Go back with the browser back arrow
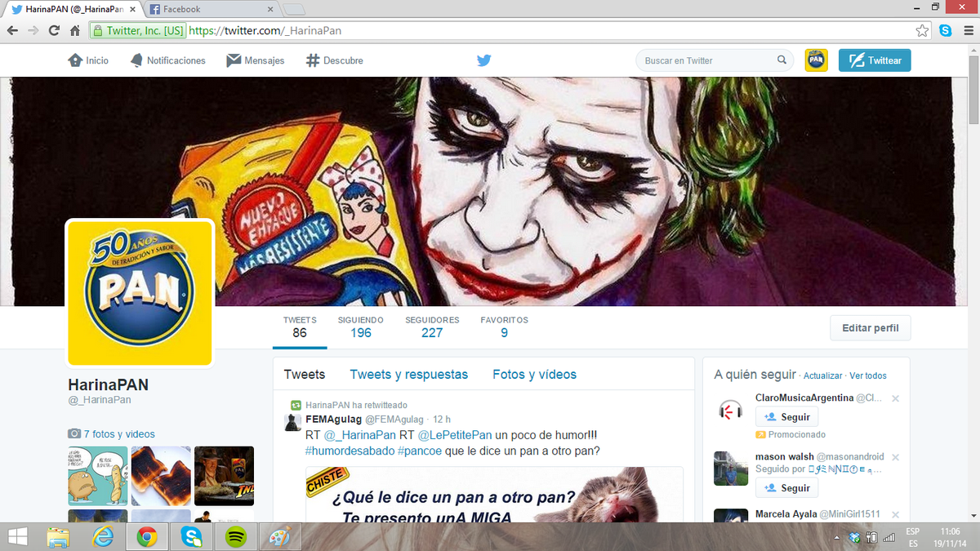Viewport: 980px width, 551px height. click(13, 31)
